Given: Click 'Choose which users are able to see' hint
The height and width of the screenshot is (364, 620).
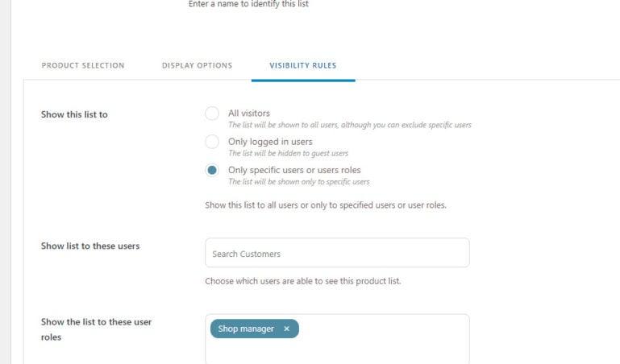Looking at the screenshot, I should pyautogui.click(x=303, y=281).
